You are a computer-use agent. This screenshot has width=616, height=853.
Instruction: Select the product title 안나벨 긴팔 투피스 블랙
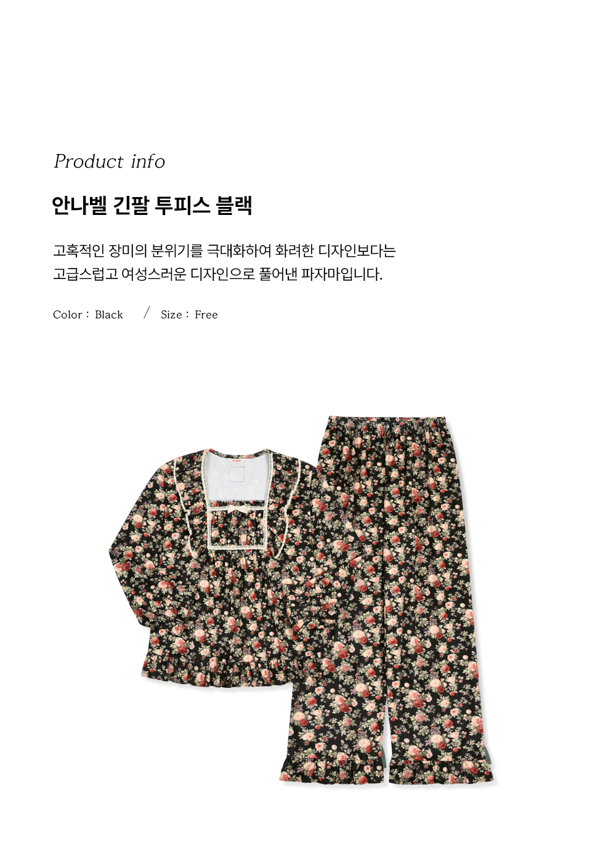pos(152,205)
